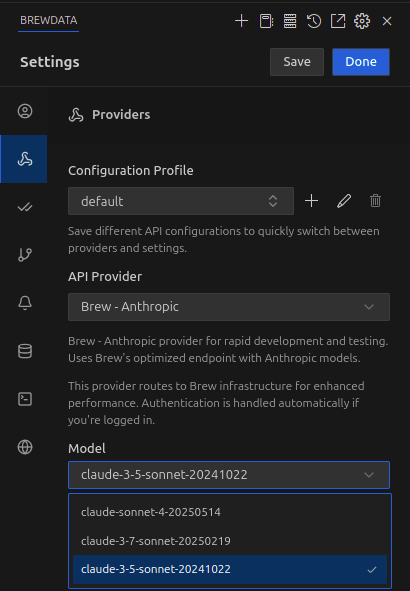The image size is (410, 591).
Task: Open the prompts notebook icon in header
Action: coord(266,21)
